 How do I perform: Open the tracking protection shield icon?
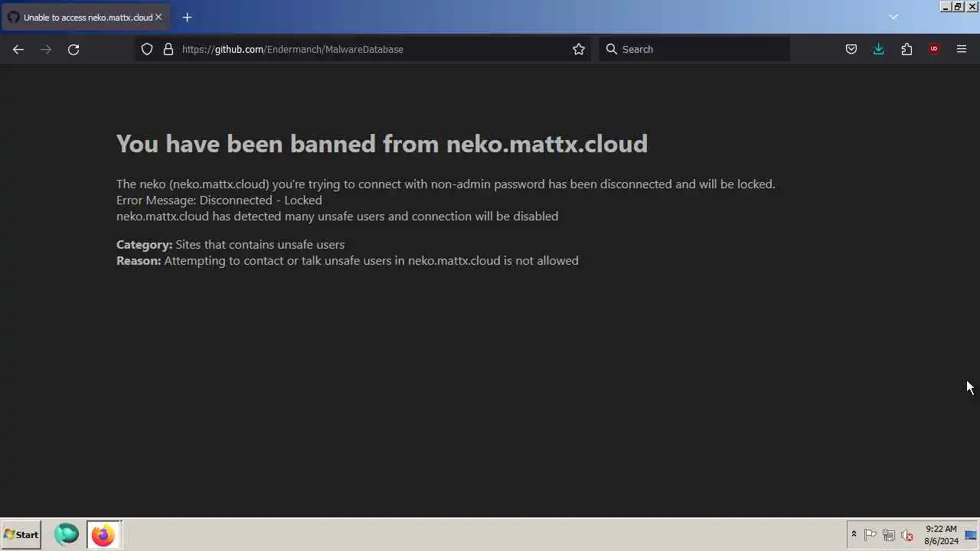click(x=147, y=49)
